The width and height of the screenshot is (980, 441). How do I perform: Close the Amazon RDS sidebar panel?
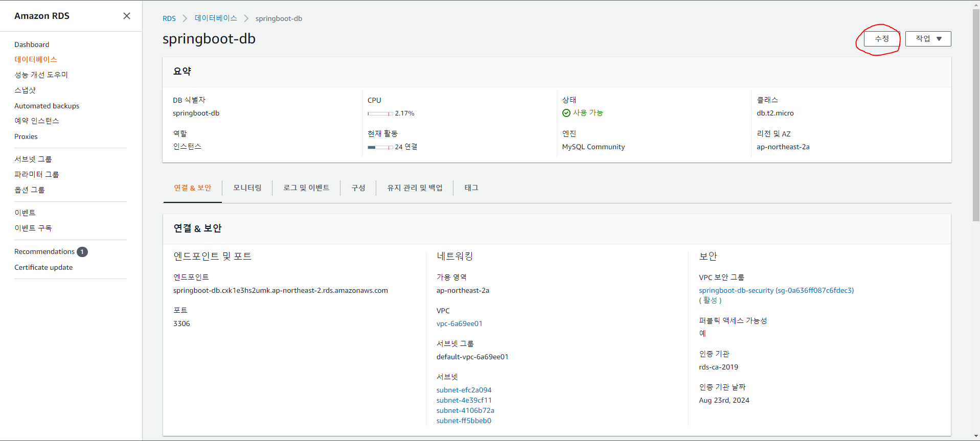point(127,16)
